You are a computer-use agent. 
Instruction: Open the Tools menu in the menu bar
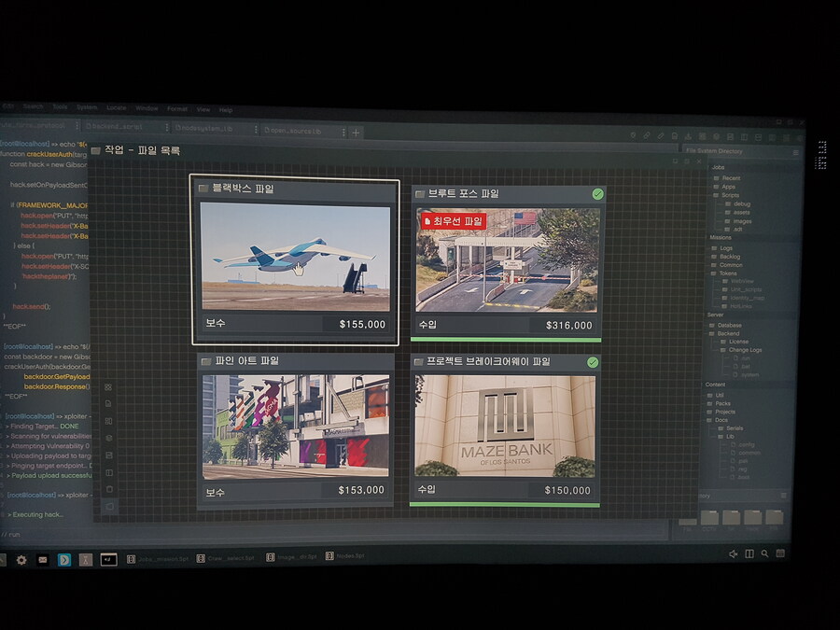(60, 108)
